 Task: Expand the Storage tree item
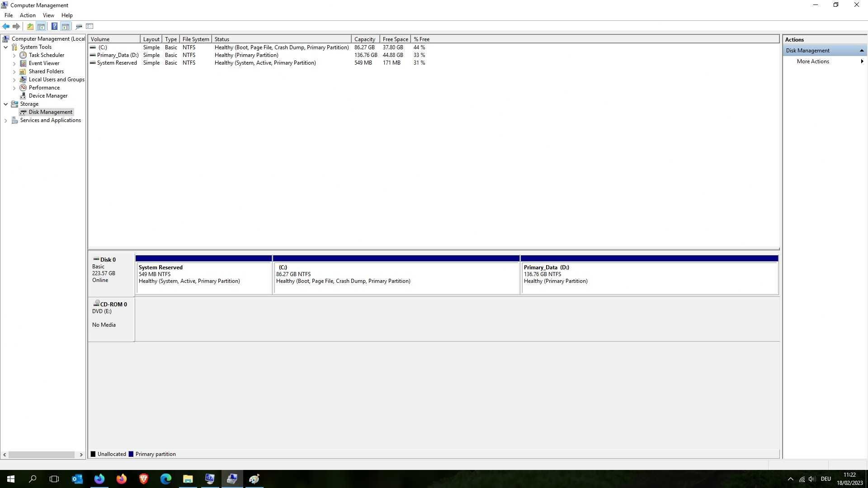pyautogui.click(x=5, y=103)
